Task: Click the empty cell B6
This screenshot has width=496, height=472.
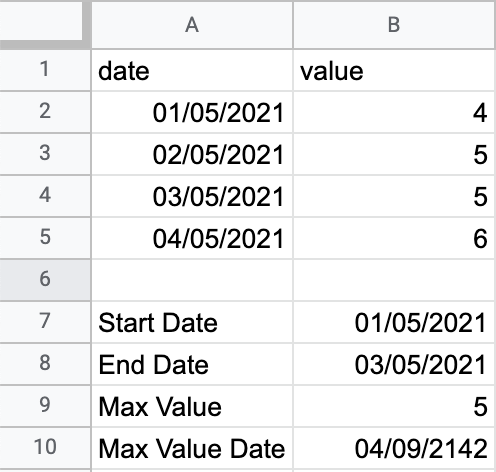Action: pos(394,280)
